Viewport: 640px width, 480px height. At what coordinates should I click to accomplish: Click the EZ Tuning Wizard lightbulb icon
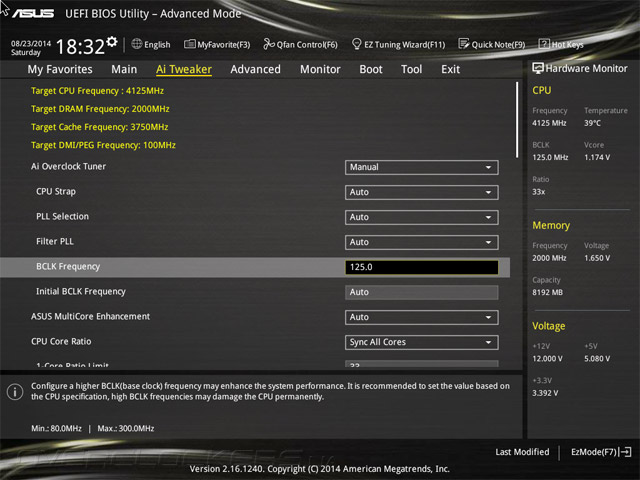point(356,44)
